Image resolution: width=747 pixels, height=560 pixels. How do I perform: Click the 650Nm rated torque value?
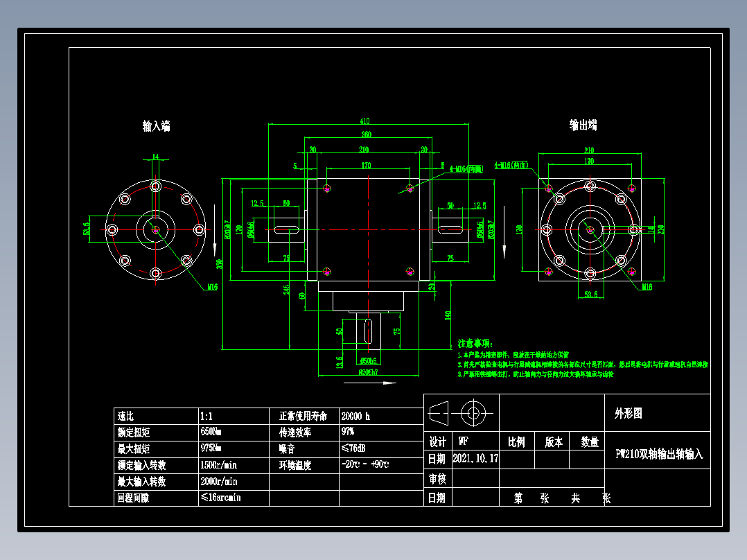pos(211,431)
